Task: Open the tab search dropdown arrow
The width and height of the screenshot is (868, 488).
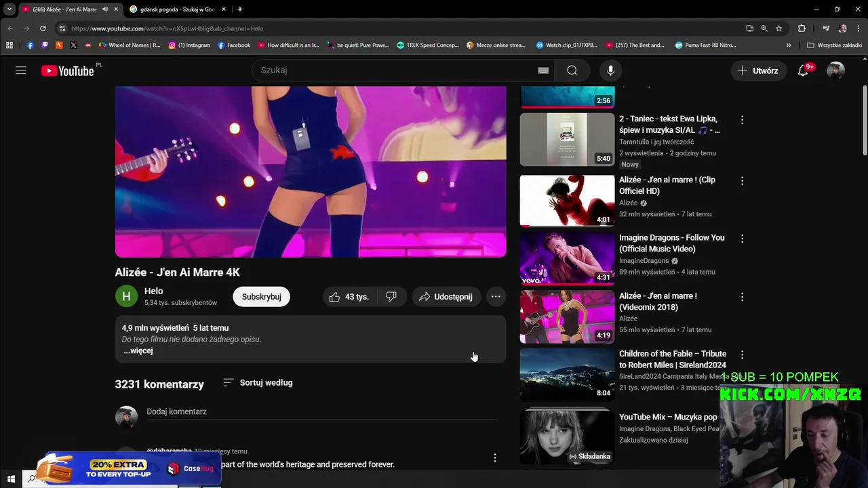Action: (x=9, y=9)
